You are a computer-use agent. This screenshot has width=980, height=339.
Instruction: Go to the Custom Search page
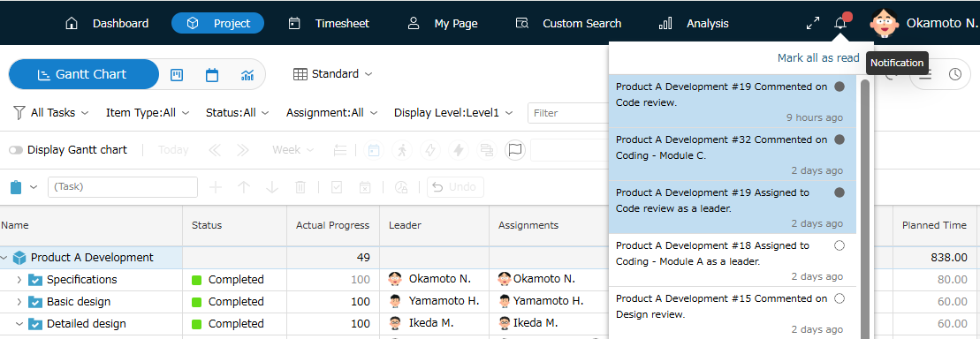568,24
